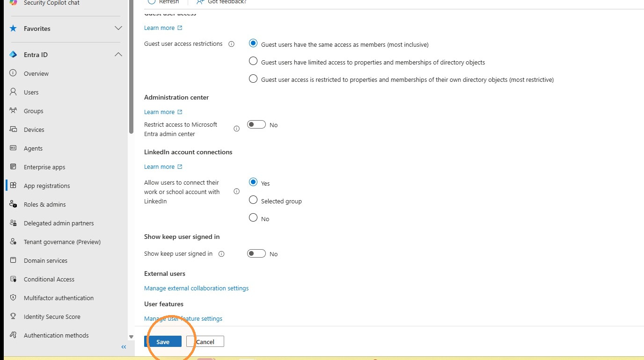Screen dimensions: 644x360
Task: Click the Save button
Action: click(163, 342)
